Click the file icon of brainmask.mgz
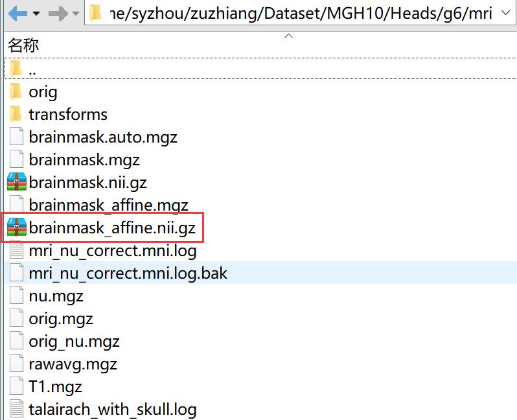Image resolution: width=517 pixels, height=420 pixels. pyautogui.click(x=16, y=159)
